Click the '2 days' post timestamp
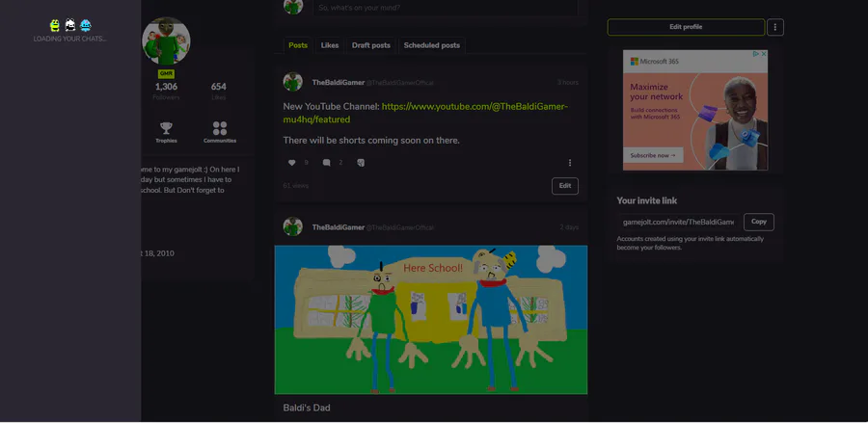Screen dimensions: 868x423 569,227
